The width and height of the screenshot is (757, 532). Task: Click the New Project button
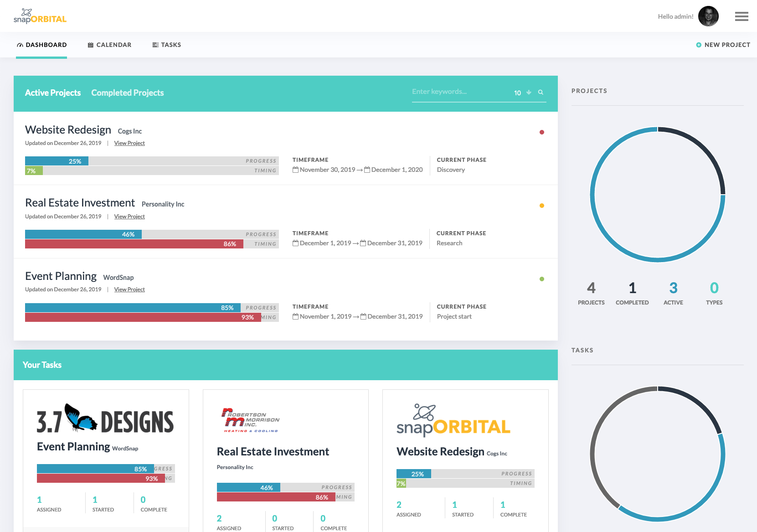tap(723, 45)
